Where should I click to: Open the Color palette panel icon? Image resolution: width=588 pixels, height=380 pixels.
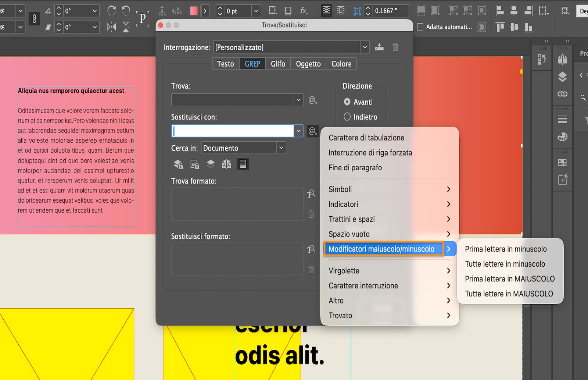point(562,137)
